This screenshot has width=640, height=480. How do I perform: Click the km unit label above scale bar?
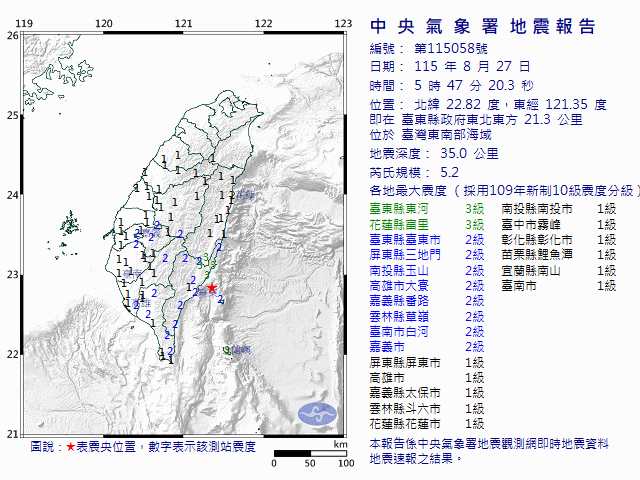[x=340, y=444]
